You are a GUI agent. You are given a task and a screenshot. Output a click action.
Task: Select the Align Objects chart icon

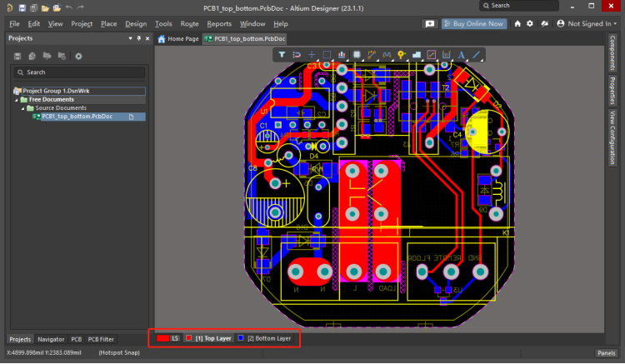(342, 55)
